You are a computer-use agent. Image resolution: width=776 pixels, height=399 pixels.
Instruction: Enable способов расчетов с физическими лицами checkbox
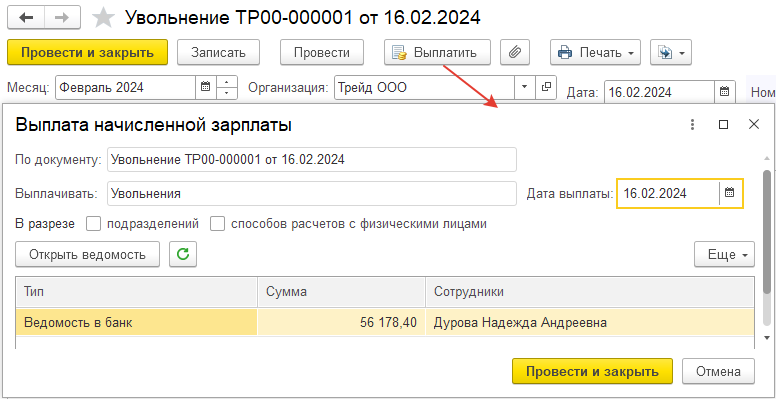(217, 224)
